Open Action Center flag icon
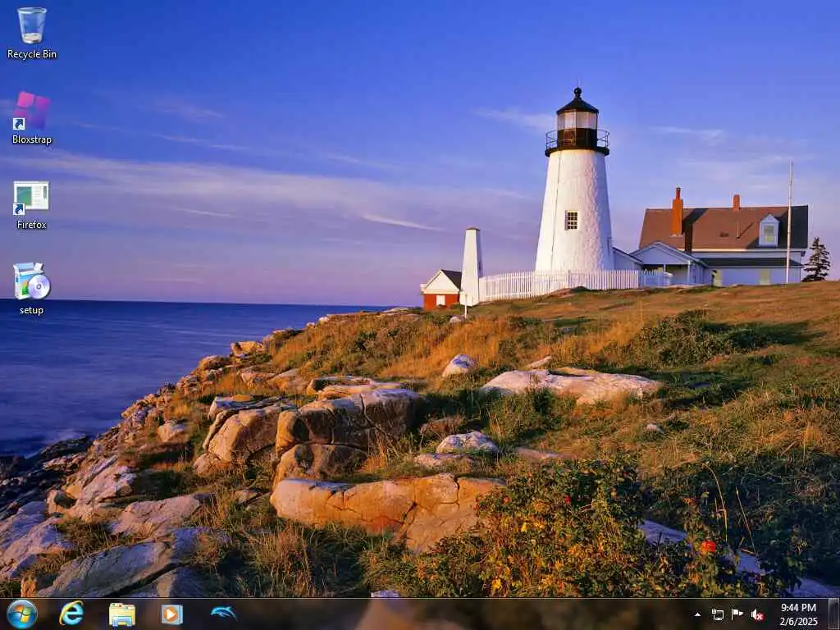840x630 pixels. point(737,614)
